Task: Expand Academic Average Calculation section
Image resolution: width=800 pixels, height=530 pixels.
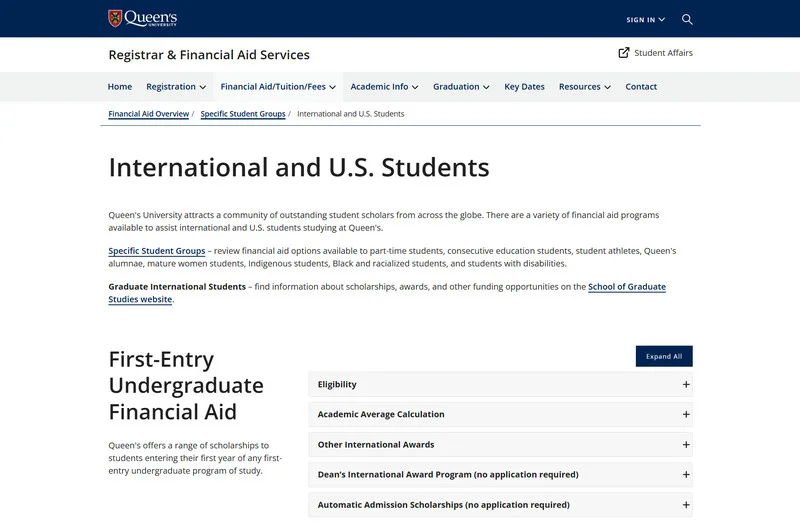Action: click(500, 414)
